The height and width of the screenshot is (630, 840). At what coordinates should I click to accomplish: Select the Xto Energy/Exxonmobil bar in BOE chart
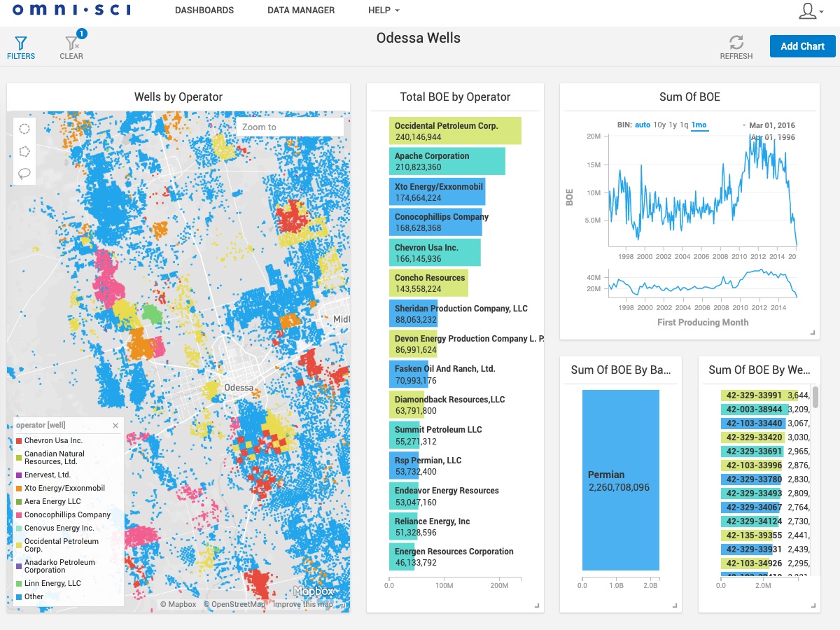pyautogui.click(x=437, y=192)
